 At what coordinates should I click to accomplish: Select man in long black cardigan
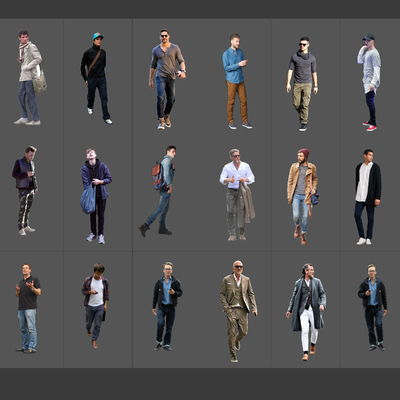tap(368, 197)
